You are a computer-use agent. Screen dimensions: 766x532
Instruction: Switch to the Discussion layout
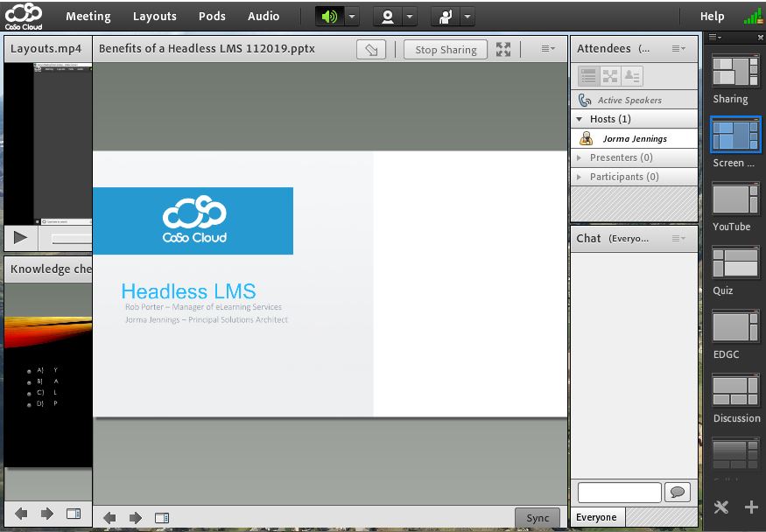[x=735, y=390]
